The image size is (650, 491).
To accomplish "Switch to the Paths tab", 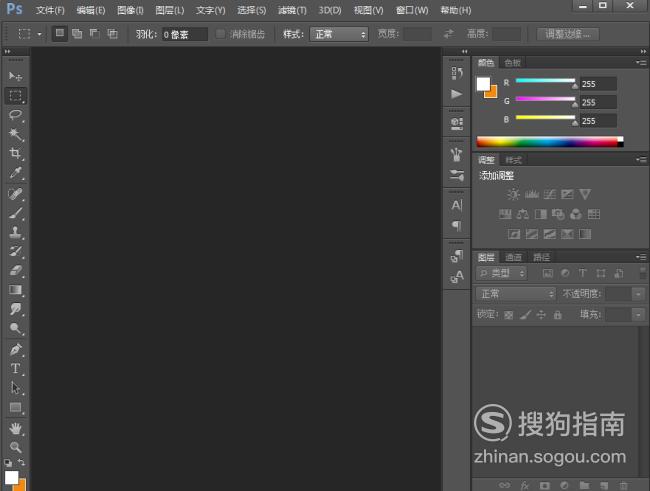I will coord(541,257).
